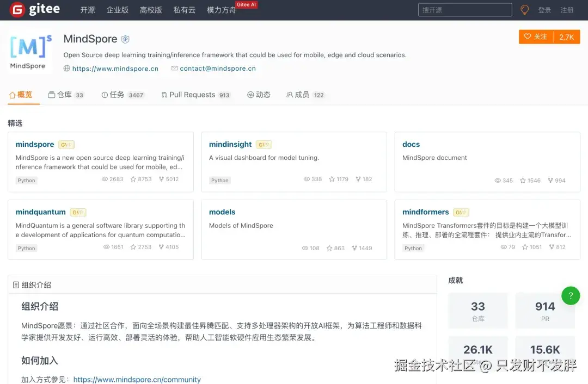Open the mindspore repository by its name
Viewport: 588px width, 384px height.
point(35,144)
